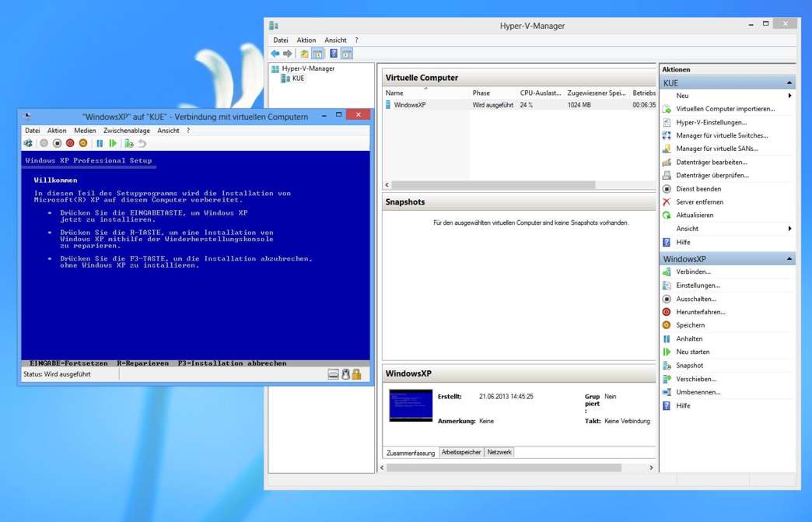
Task: Select WindowsXP row in Virtuelle Computer list
Action: (x=520, y=104)
